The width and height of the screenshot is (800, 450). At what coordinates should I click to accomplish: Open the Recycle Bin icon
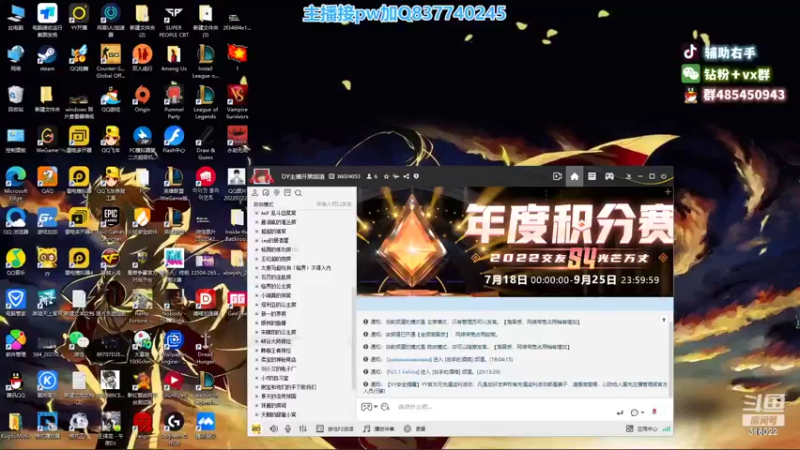pos(15,99)
